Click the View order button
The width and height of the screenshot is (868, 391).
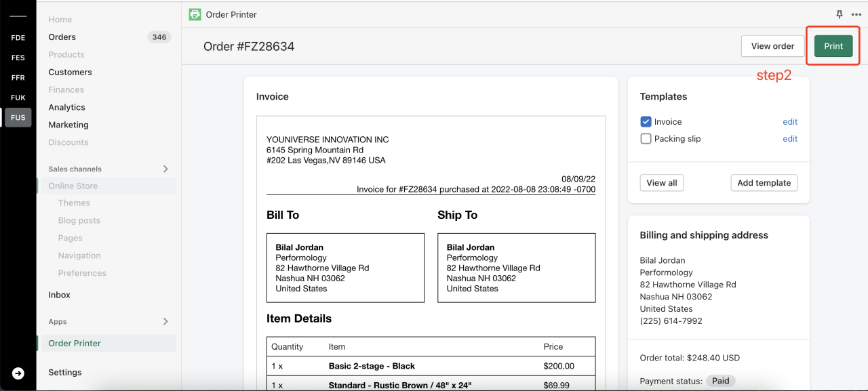pos(772,46)
